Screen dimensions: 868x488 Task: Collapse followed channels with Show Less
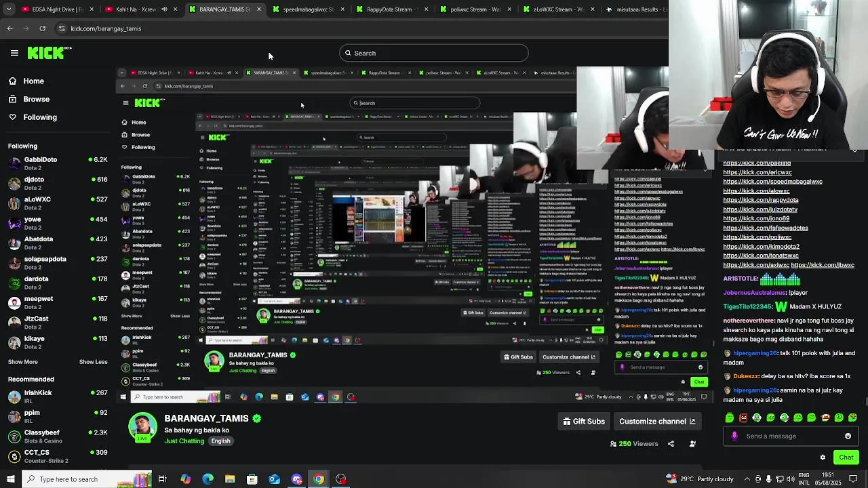[x=93, y=362]
